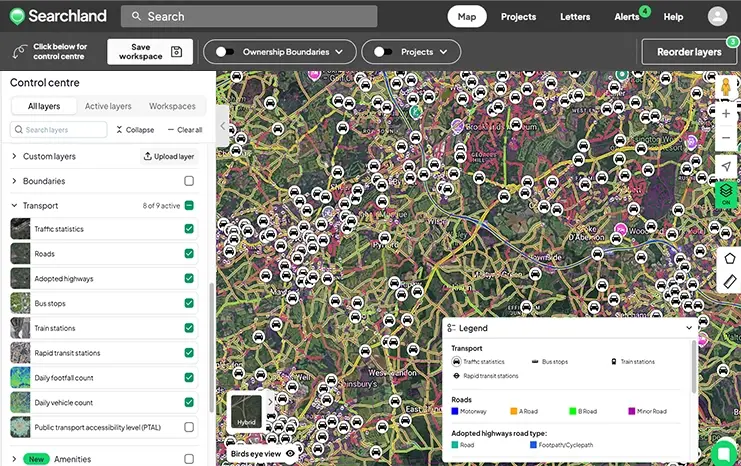
Task: Collapse the Legend panel chevron
Action: click(689, 328)
